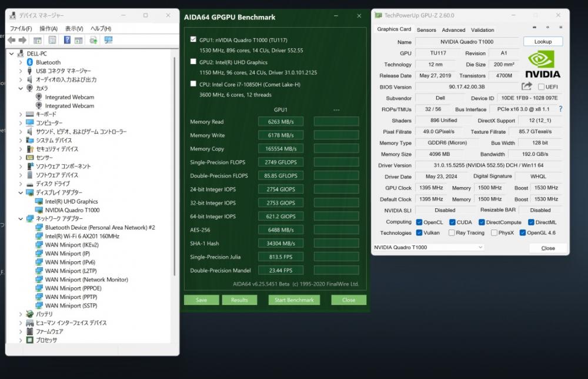Open the ヘルプ(H) menu
Image resolution: width=588 pixels, height=379 pixels.
point(101,28)
